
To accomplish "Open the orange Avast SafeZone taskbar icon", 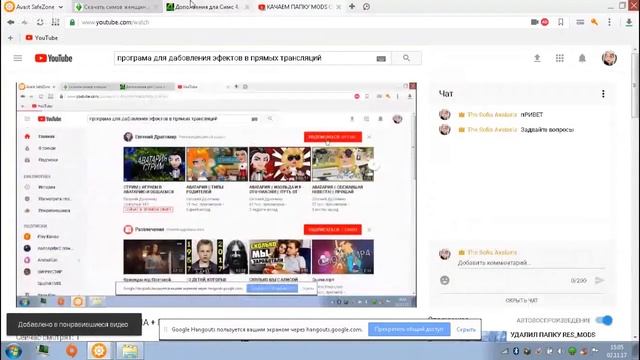I will (99, 351).
